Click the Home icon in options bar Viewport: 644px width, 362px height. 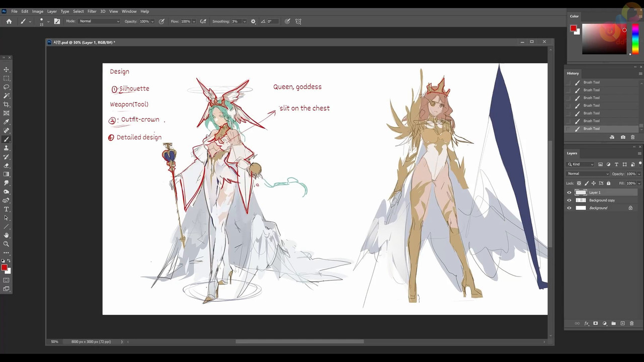(x=9, y=21)
